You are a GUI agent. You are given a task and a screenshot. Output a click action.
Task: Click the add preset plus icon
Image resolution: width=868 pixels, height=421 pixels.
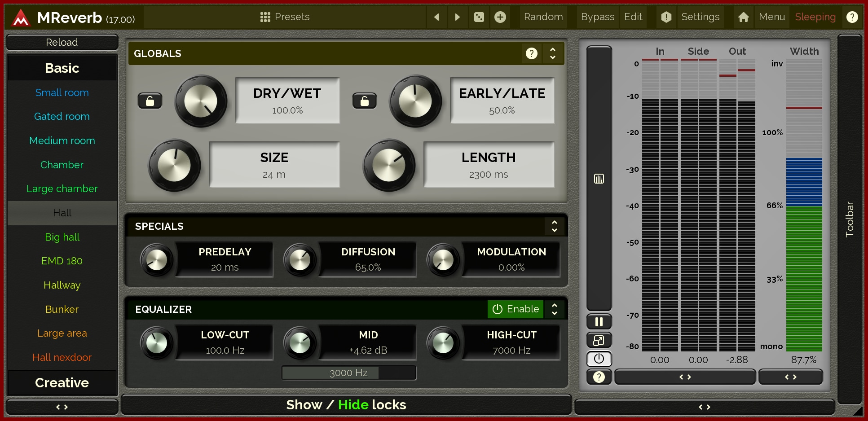pyautogui.click(x=500, y=17)
